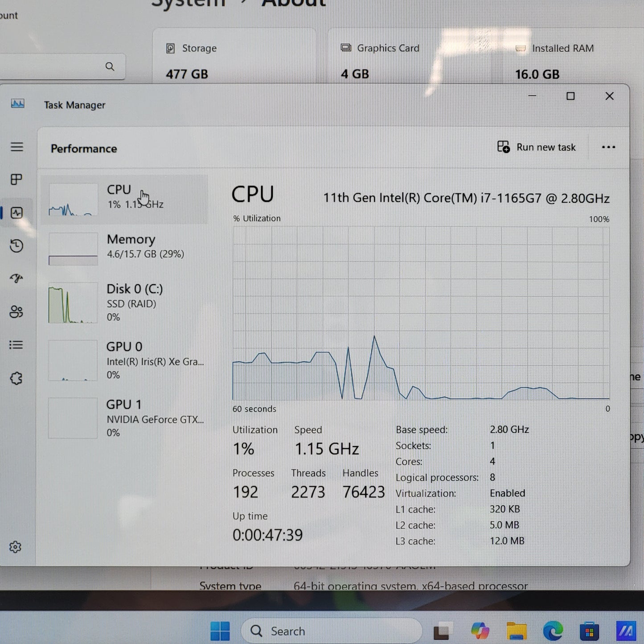Open Task View on the taskbar
644x644 pixels.
point(443,631)
